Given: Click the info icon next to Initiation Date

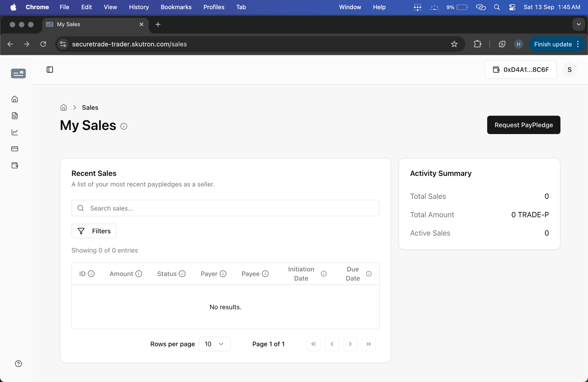Looking at the screenshot, I should coord(324,274).
